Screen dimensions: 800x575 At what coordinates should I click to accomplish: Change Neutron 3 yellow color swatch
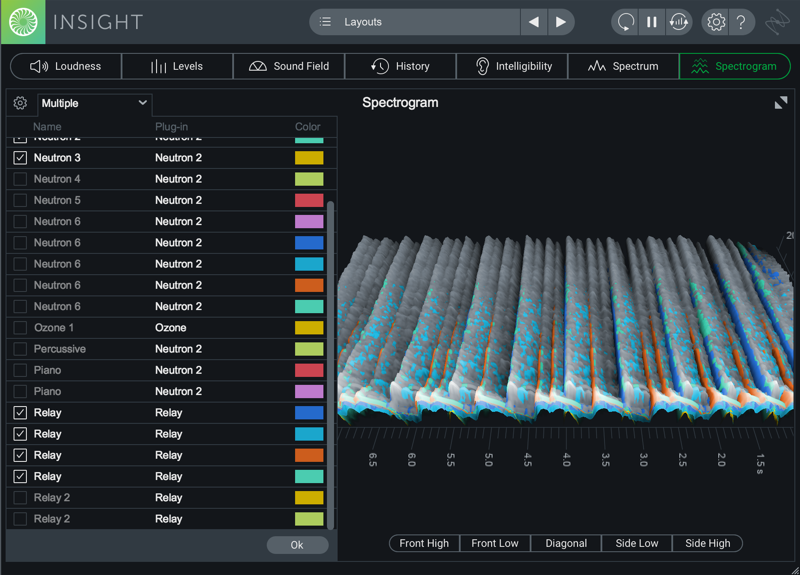point(309,158)
